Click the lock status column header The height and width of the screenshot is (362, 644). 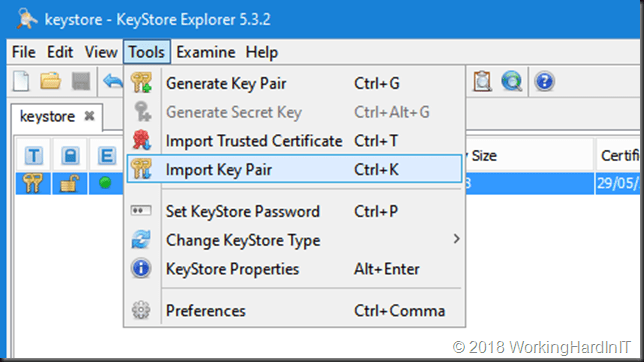[x=70, y=155]
